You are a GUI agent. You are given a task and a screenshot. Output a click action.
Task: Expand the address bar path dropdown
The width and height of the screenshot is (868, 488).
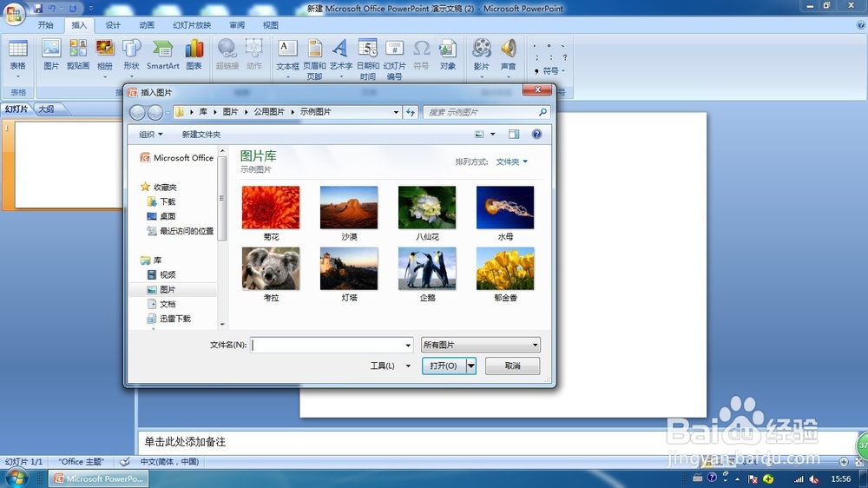coord(396,112)
